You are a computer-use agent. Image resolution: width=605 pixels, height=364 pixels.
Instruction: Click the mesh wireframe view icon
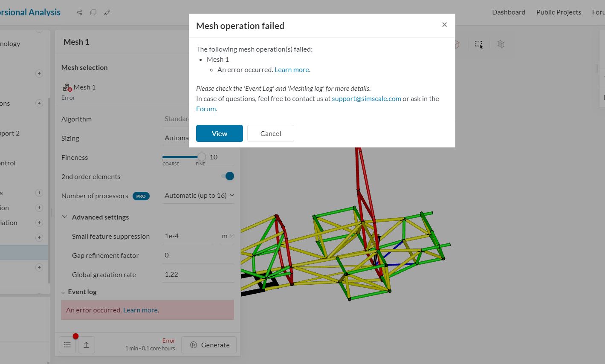(501, 44)
